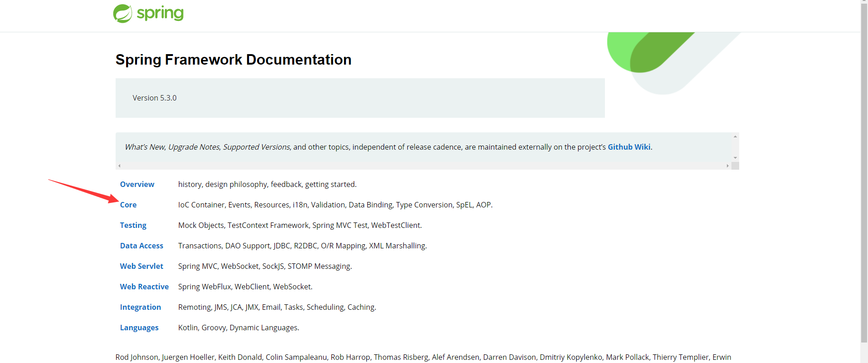Screen dimensions: 868x363
Task: Click the 'Kotlin, Groovy, Dynamic Languages' description
Action: pos(239,328)
